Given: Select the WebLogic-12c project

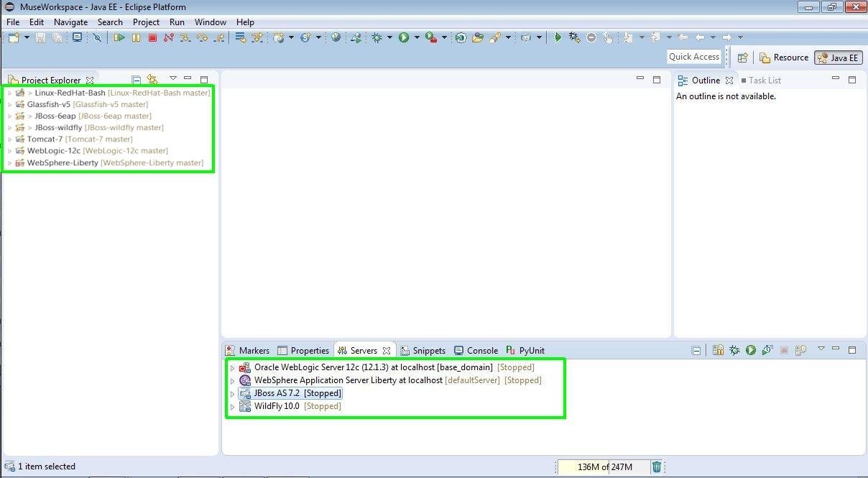Looking at the screenshot, I should (92, 151).
